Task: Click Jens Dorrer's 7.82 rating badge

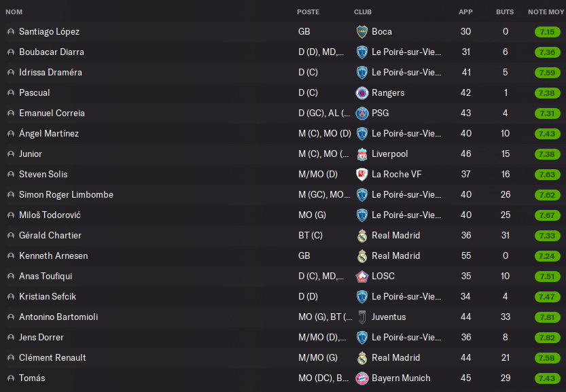Action: pyautogui.click(x=547, y=337)
